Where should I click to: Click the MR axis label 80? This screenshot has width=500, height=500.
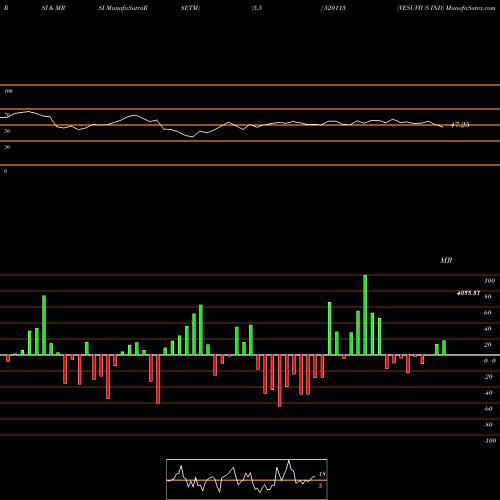[x=488, y=297]
